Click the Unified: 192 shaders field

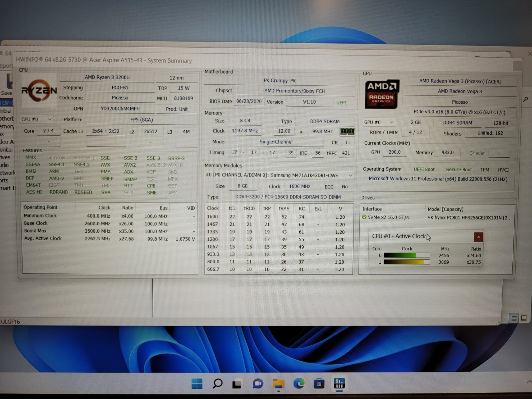(490, 133)
